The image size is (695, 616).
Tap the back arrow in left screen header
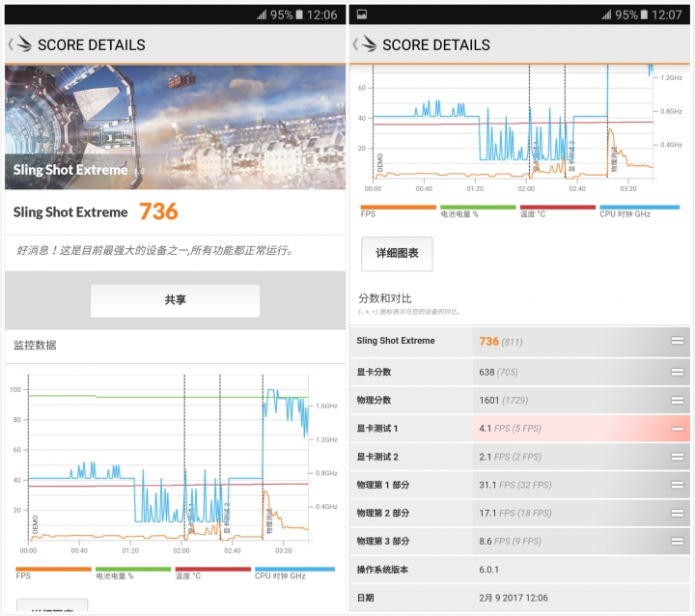click(x=11, y=44)
